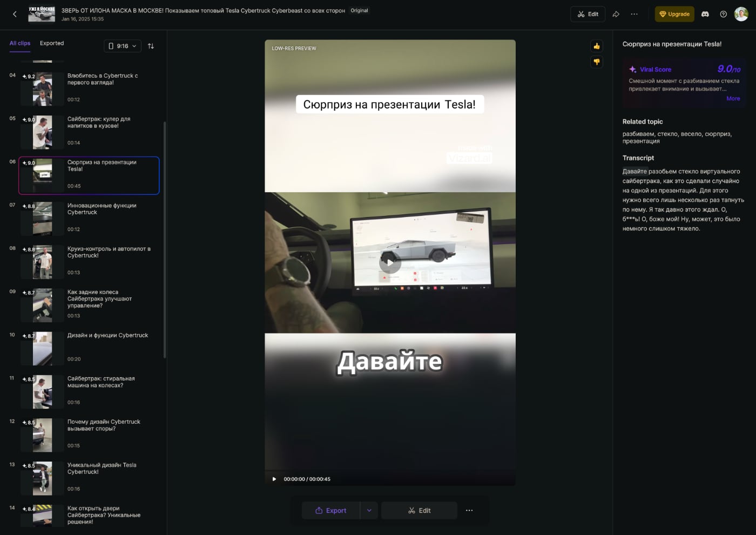Select clip 07 'Инновационные функции Cybertruck'
Screen dimensions: 756x535
click(89, 219)
